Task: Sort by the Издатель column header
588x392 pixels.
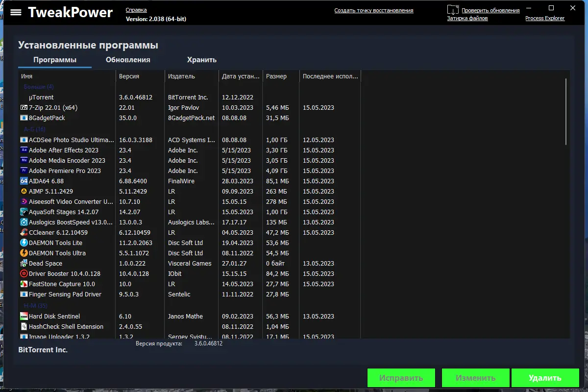Action: click(x=192, y=76)
